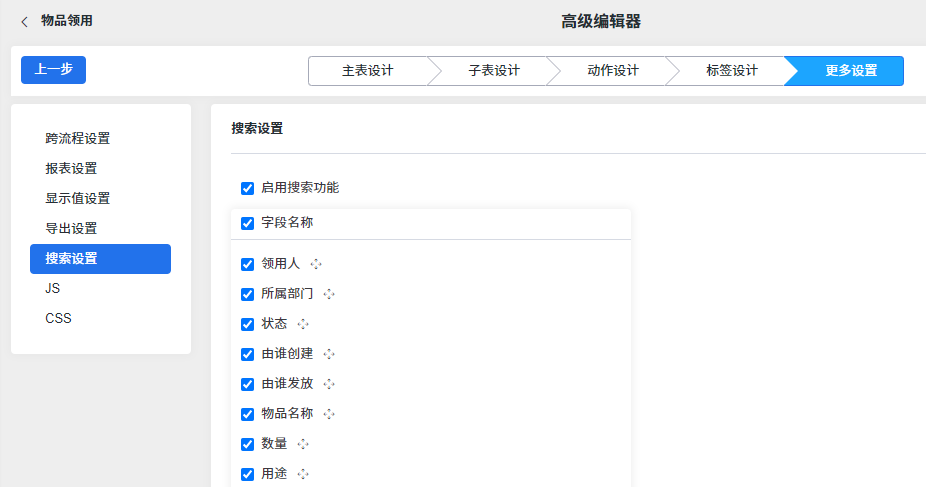Click the move handle icon next to 领用人
Image resolution: width=926 pixels, height=487 pixels.
(x=316, y=264)
